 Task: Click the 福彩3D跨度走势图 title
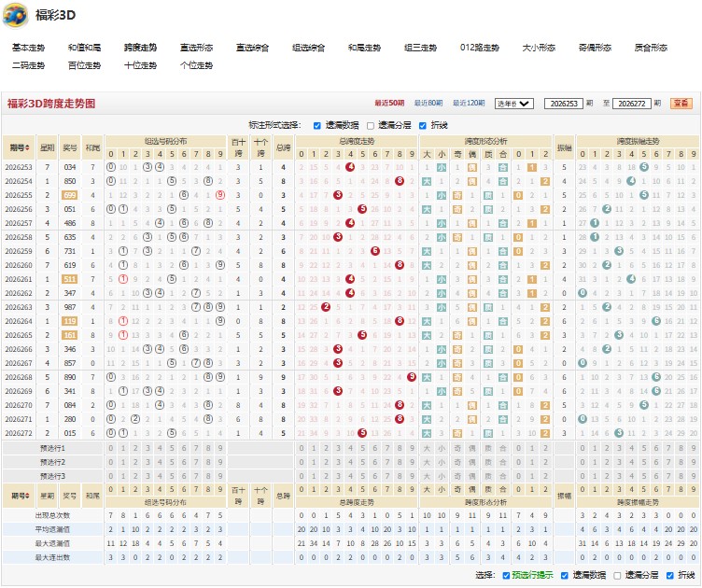point(51,104)
